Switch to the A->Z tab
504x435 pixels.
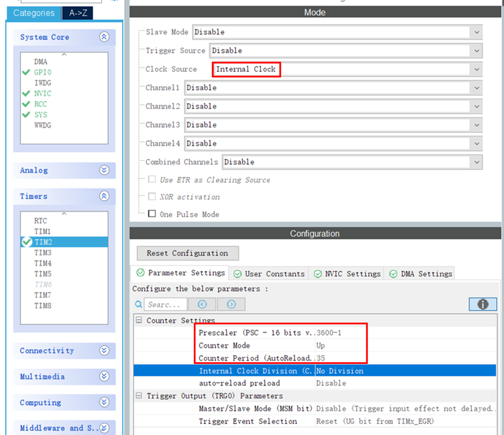click(x=77, y=12)
